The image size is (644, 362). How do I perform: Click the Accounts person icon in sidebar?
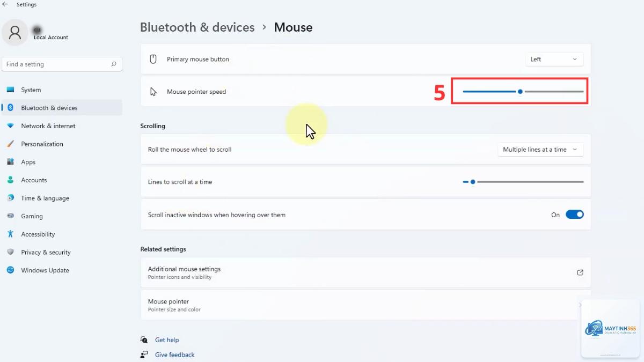tap(10, 180)
